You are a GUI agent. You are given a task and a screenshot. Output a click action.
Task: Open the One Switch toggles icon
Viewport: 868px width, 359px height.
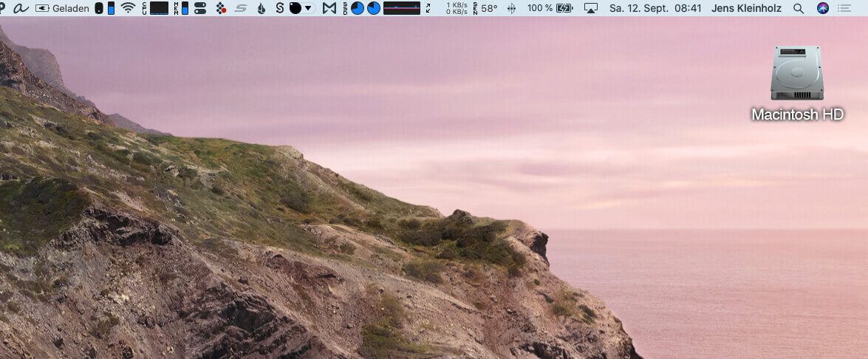coord(199,8)
